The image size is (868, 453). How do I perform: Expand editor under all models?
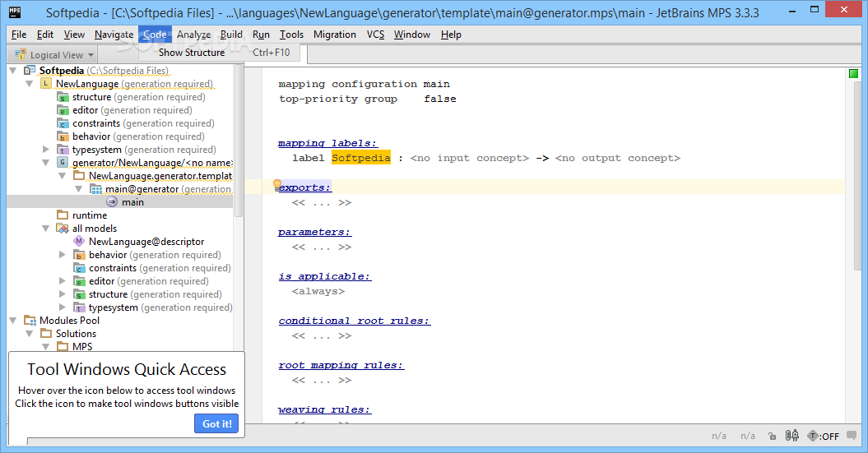[x=63, y=281]
